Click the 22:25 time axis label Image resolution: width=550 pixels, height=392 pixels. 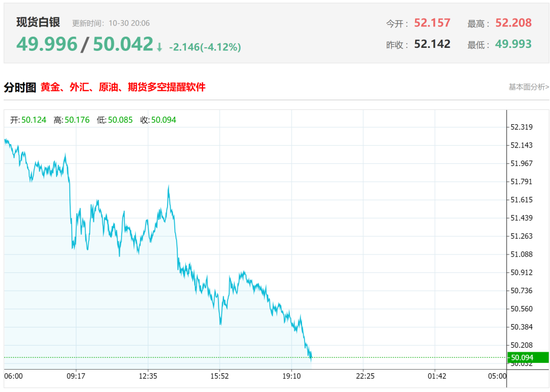coord(365,376)
